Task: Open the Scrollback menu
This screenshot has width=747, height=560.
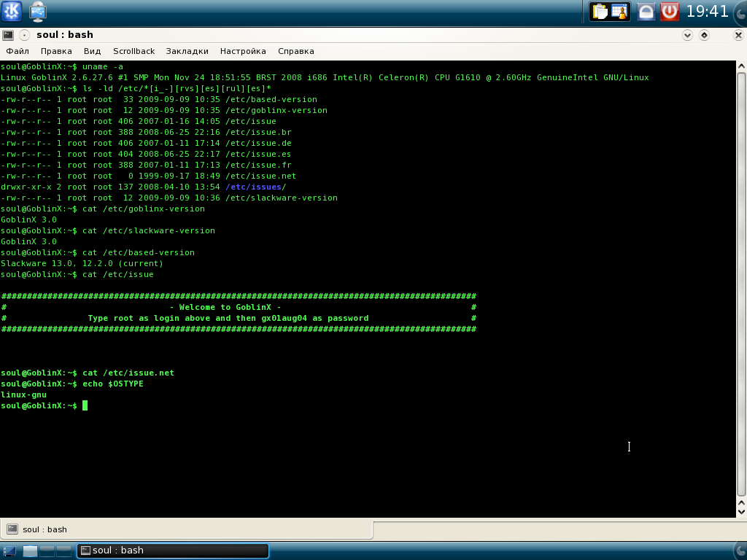Action: [x=134, y=51]
